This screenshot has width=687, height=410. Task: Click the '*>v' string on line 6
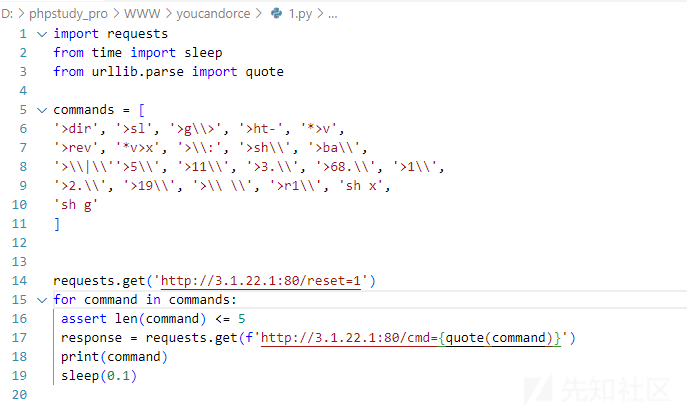[319, 129]
